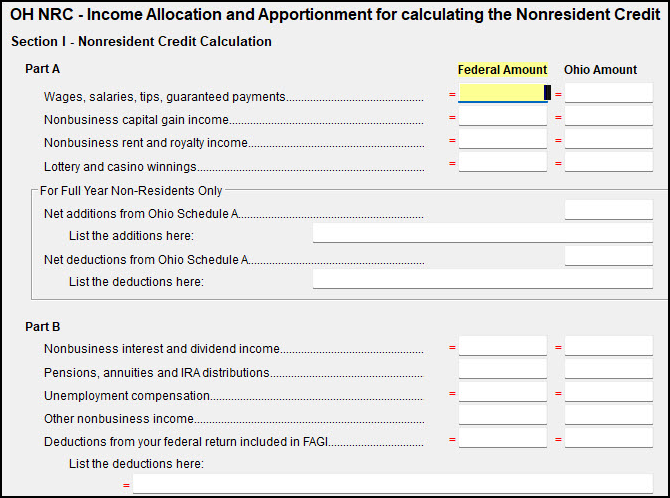Click Federal Amount for Other nonbusiness income
The image size is (670, 498).
[x=502, y=416]
